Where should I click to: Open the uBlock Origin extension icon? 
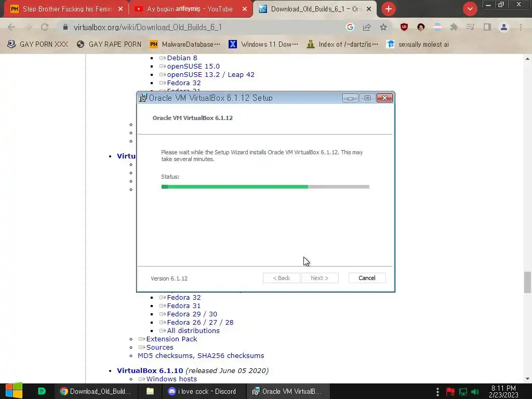[x=404, y=27]
